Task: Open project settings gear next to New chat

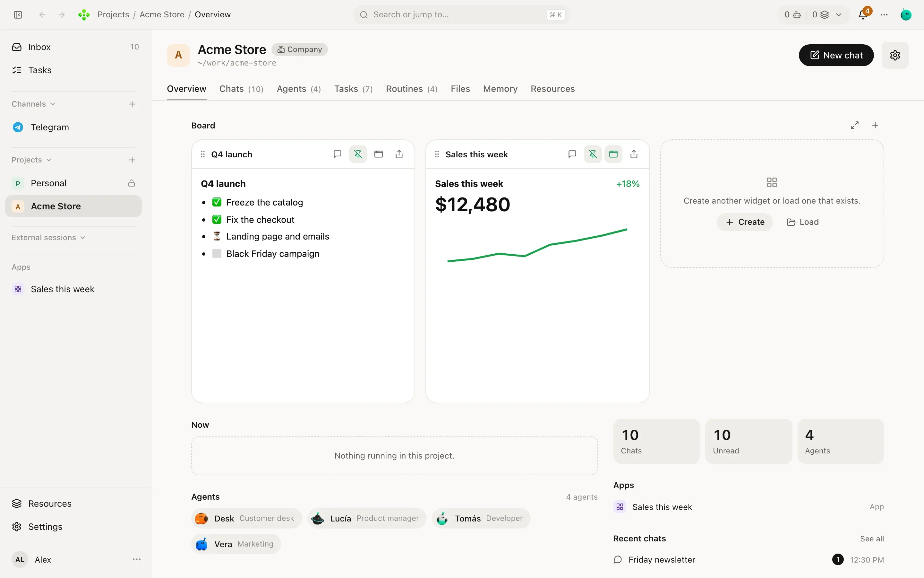Action: click(895, 55)
